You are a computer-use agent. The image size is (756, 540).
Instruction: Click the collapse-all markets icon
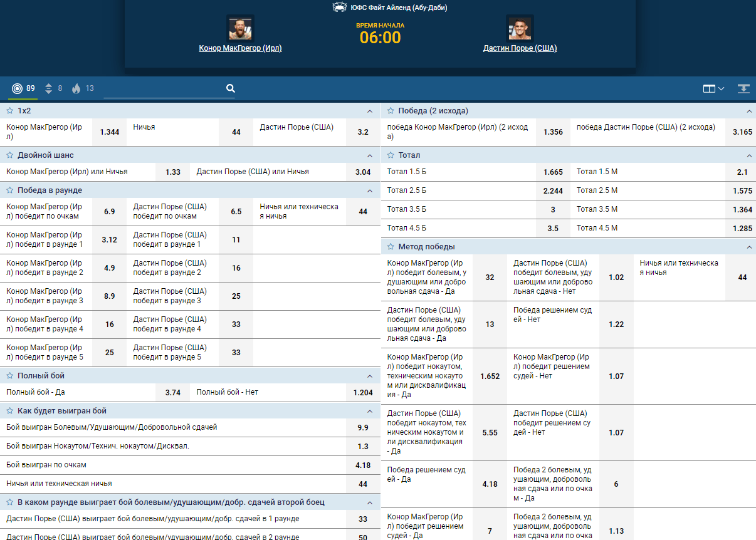coord(744,88)
